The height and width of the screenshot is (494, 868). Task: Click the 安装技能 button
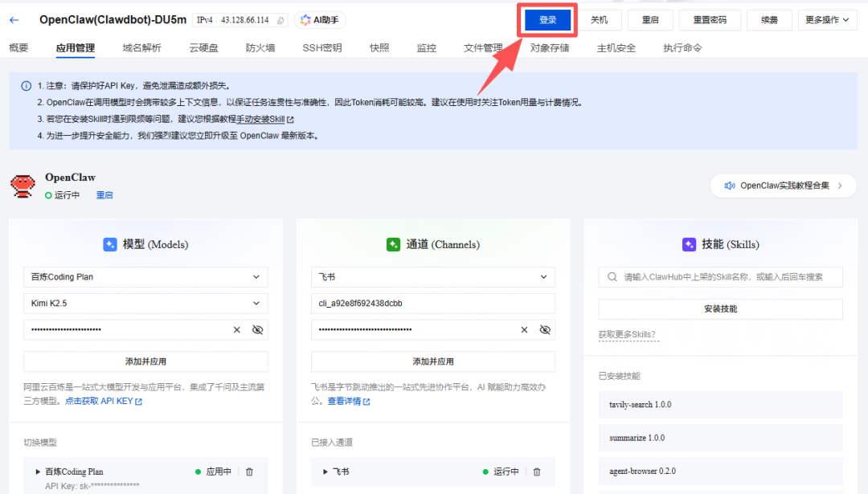720,308
